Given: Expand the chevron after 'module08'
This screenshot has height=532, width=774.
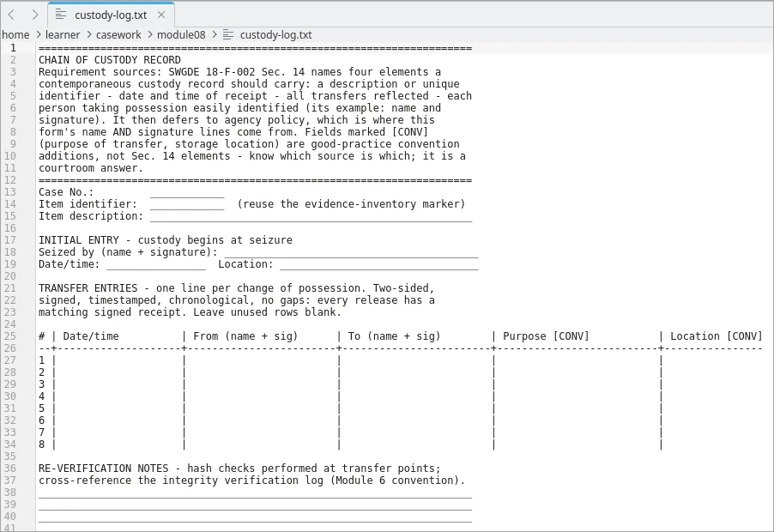Looking at the screenshot, I should (x=215, y=35).
